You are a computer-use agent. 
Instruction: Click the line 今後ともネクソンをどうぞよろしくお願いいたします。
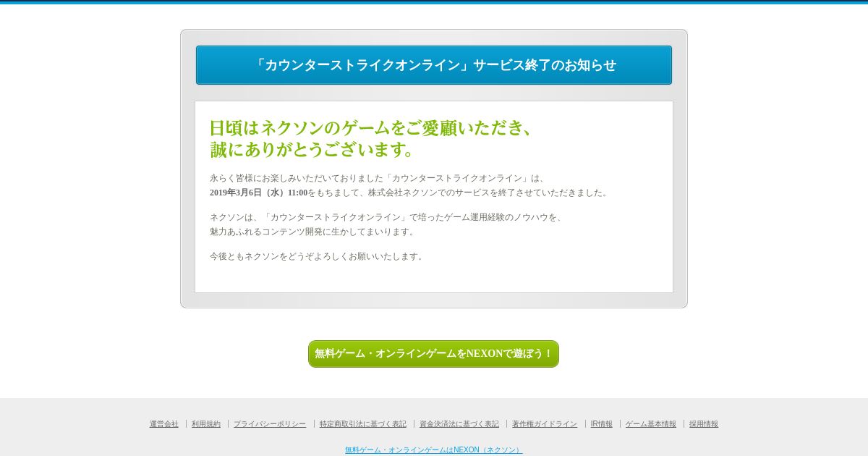[318, 256]
